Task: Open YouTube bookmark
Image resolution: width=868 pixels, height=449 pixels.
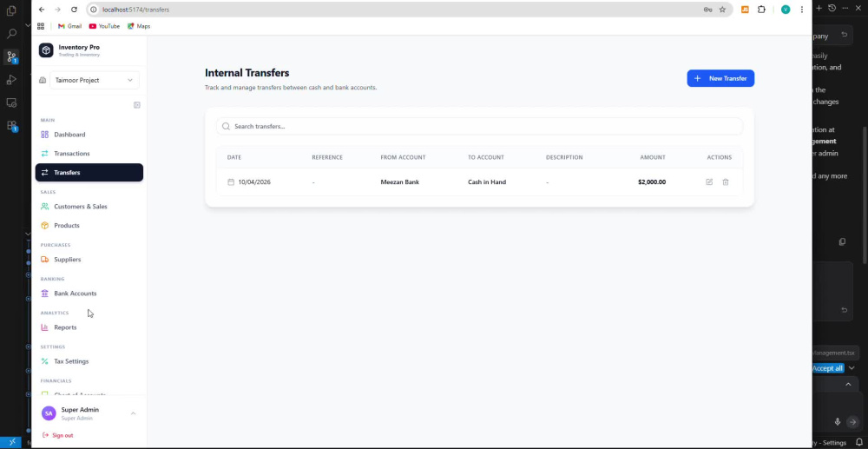Action: pyautogui.click(x=104, y=26)
